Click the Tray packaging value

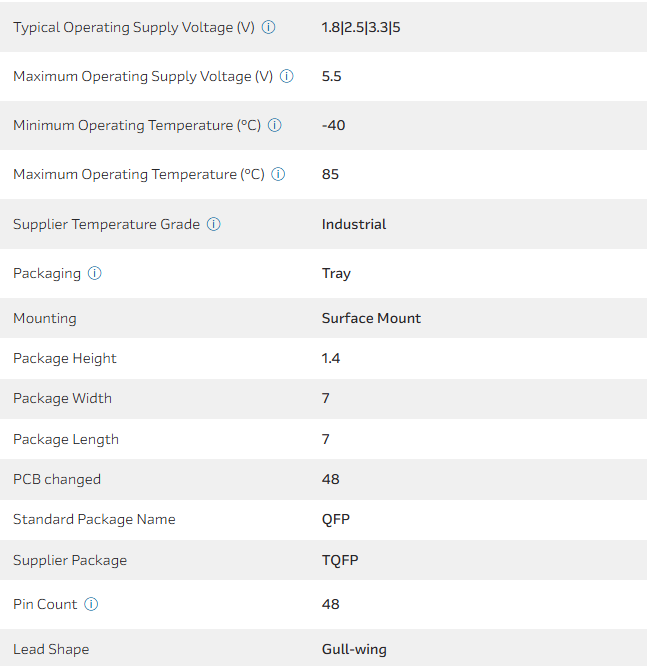336,273
